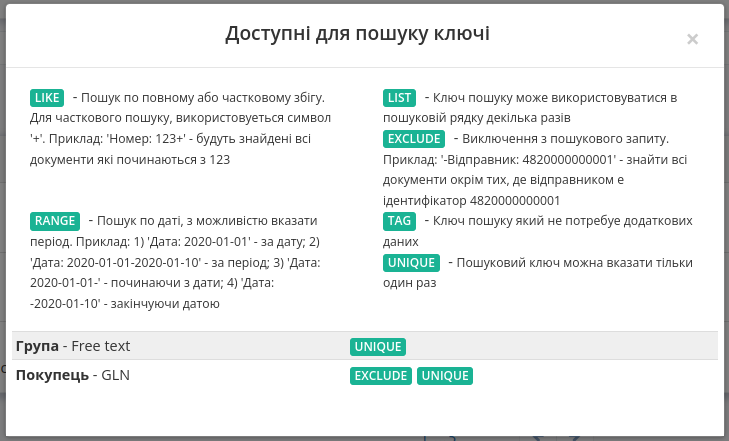729x441 pixels.
Task: Click the LIKE badge in legend
Action: pyautogui.click(x=47, y=98)
